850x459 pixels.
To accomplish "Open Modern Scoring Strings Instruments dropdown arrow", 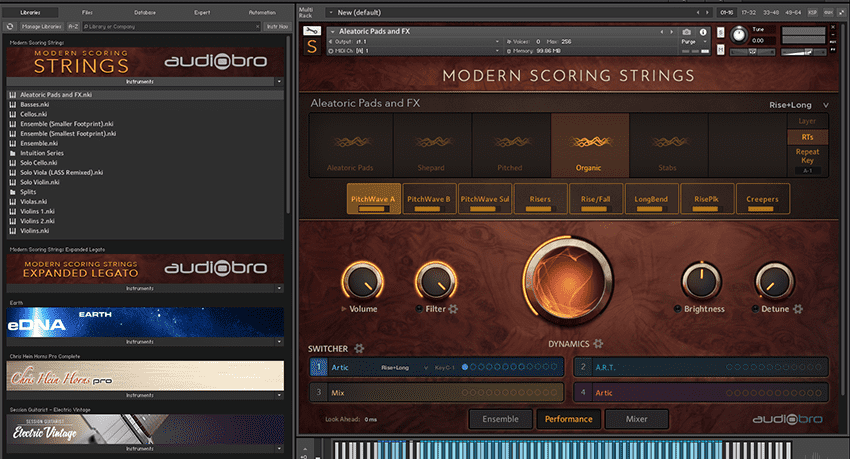I will click(279, 82).
